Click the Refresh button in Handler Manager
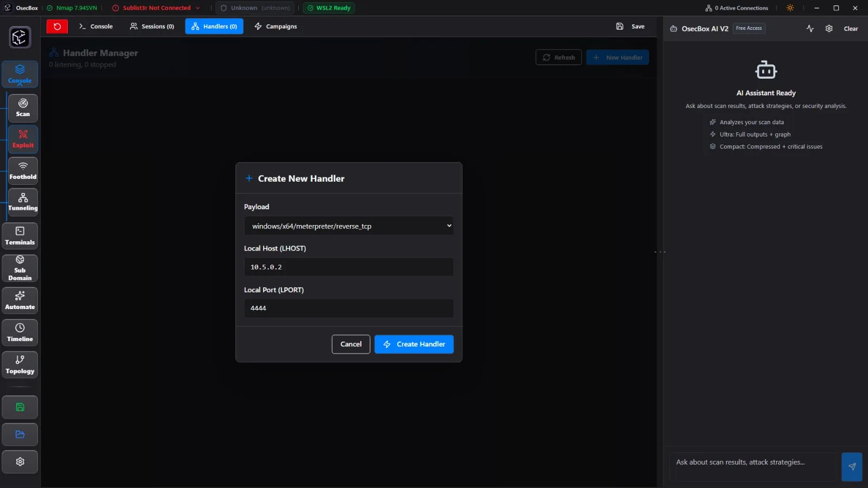 pyautogui.click(x=559, y=57)
